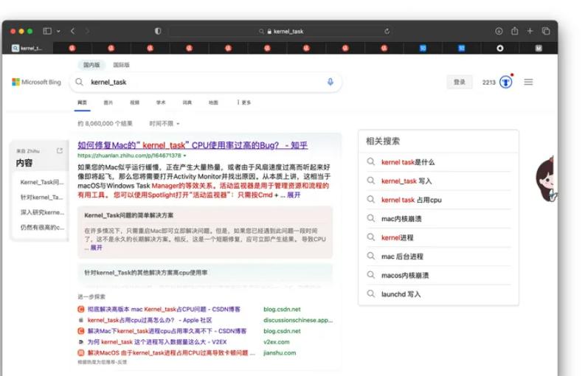Search related term mac 后台进程
This screenshot has width=588, height=376.
click(x=402, y=257)
